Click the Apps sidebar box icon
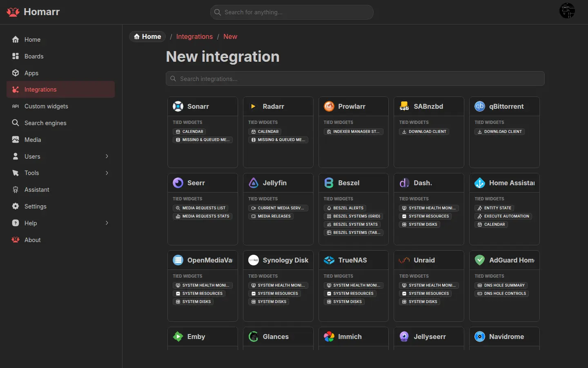 tap(16, 73)
